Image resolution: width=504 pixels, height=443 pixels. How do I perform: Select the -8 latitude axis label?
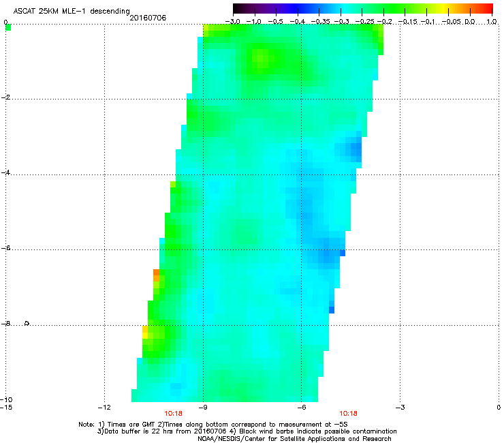[5, 324]
